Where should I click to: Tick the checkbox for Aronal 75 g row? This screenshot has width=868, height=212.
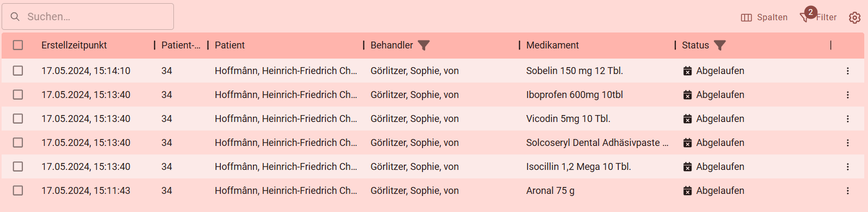pyautogui.click(x=18, y=191)
